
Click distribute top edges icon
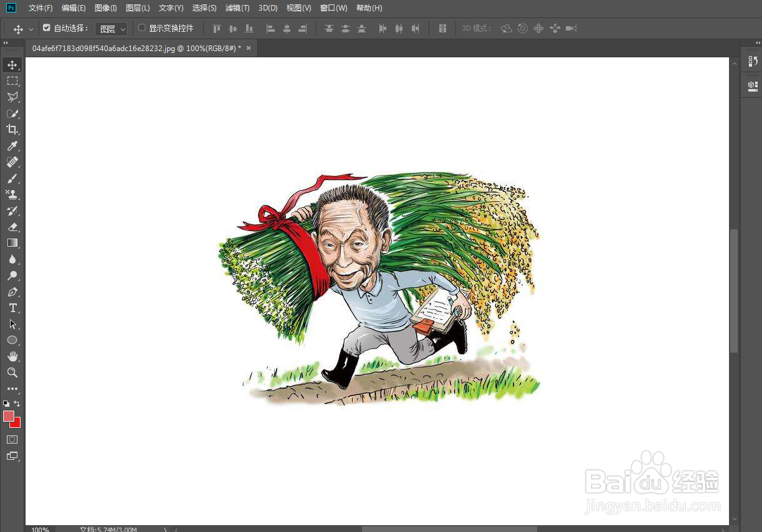coord(329,29)
